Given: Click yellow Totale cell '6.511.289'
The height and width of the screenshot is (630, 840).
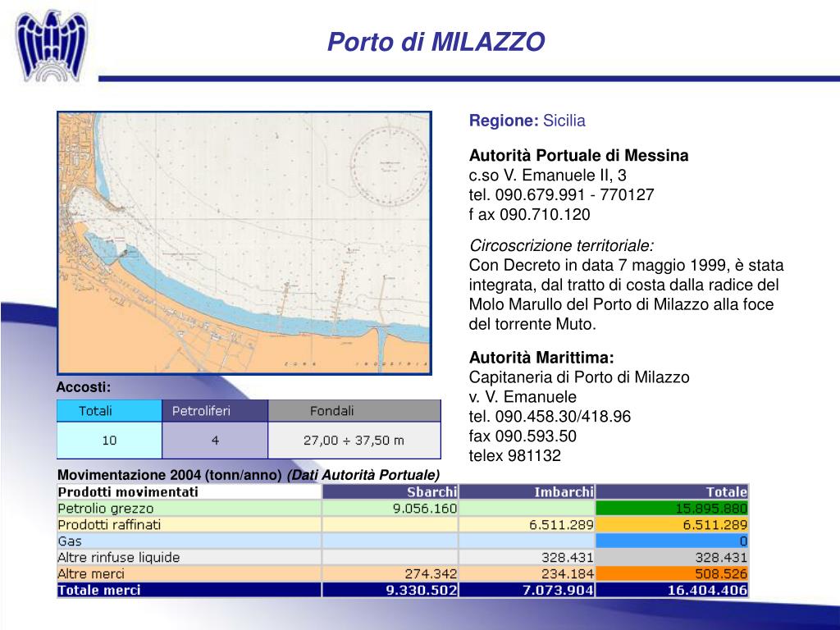Looking at the screenshot, I should pos(673,524).
